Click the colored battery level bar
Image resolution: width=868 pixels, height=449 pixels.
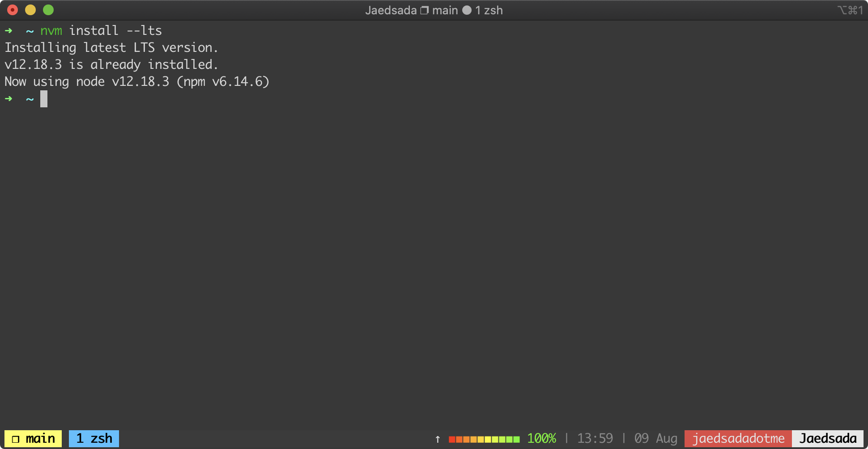point(484,439)
